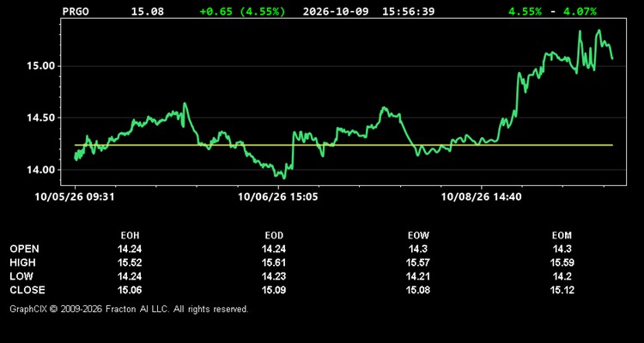
Task: Click the HIGH row label
Action: [x=22, y=262]
